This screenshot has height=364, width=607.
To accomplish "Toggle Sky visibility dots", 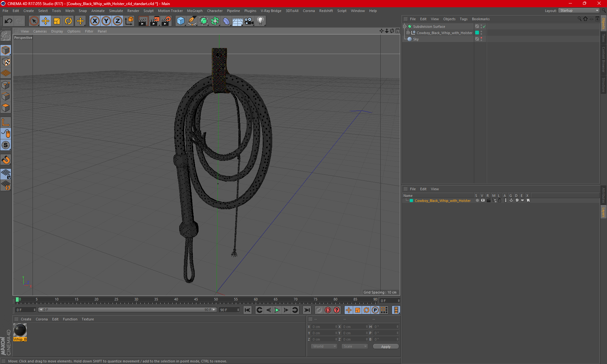I will tap(481, 39).
